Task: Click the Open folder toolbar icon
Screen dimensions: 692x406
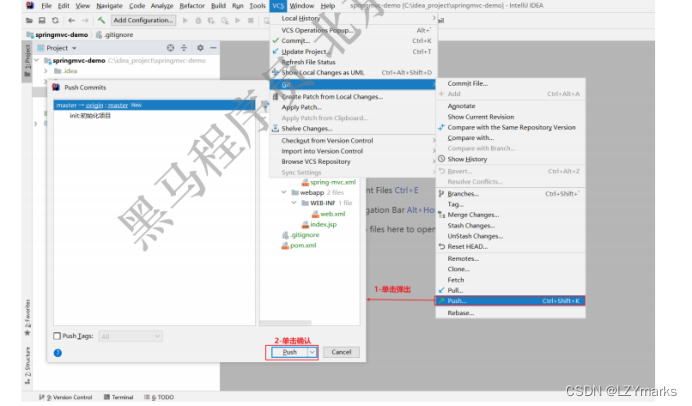Action: point(29,20)
